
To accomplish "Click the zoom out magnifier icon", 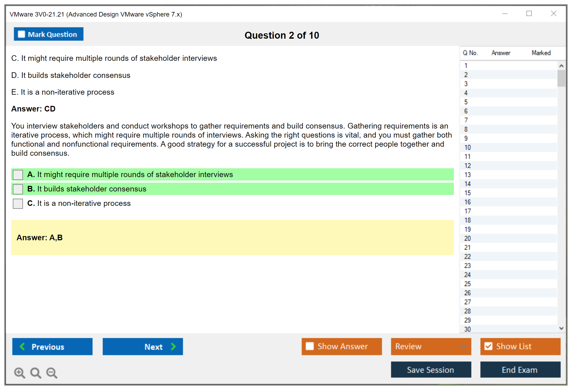I will 52,373.
